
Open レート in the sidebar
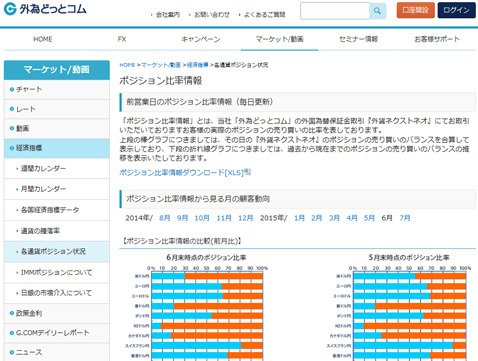click(57, 109)
